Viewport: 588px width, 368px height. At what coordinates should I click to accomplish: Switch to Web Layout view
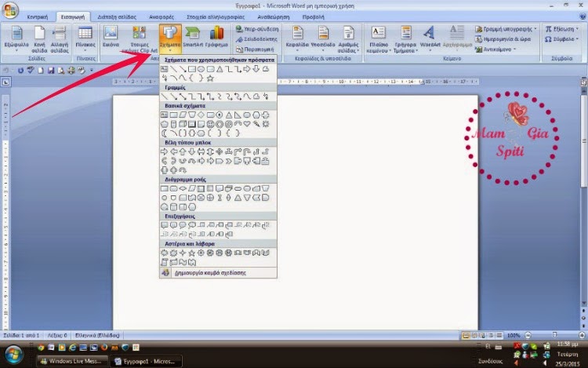(482, 335)
